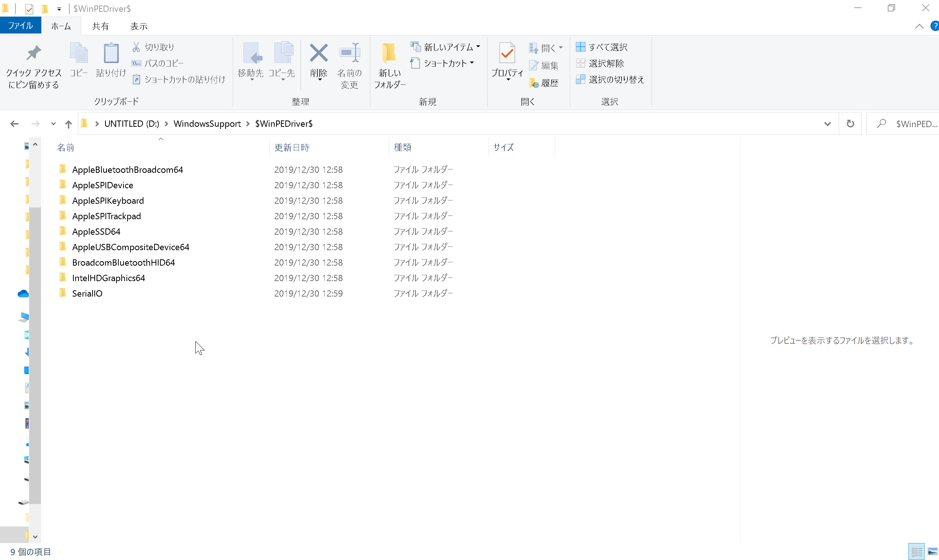Pin to Quick Access icon
Viewport: 939px width, 560px height.
33,53
